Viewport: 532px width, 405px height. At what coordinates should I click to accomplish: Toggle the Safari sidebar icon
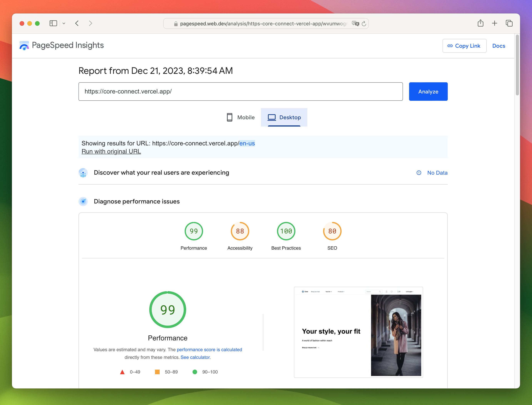53,23
